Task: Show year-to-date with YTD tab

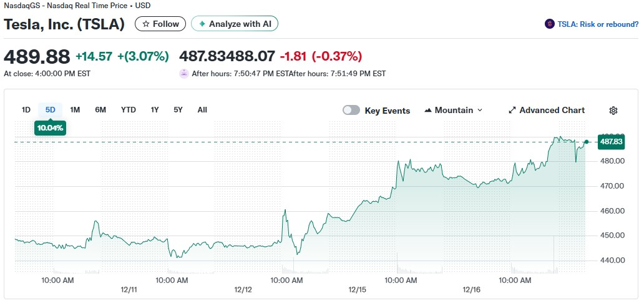Action: coord(129,110)
